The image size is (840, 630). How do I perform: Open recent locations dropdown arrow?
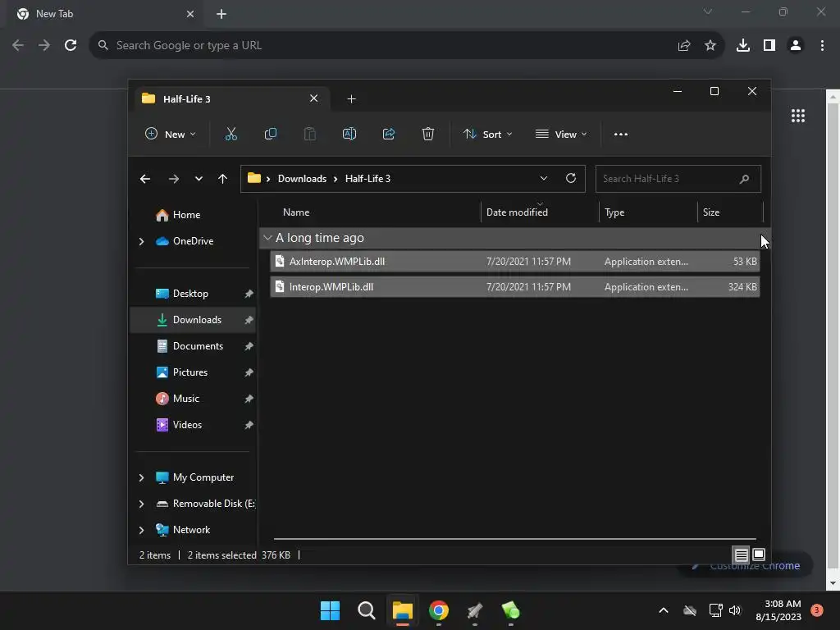199,179
